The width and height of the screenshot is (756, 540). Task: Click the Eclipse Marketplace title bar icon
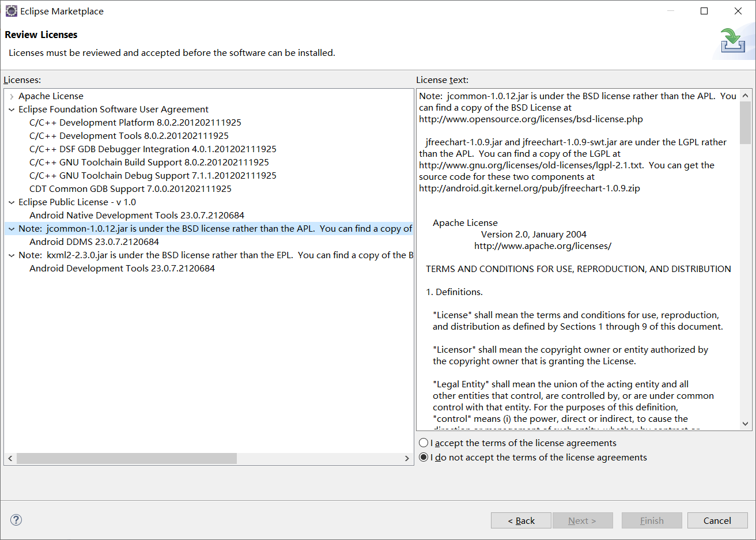point(11,11)
